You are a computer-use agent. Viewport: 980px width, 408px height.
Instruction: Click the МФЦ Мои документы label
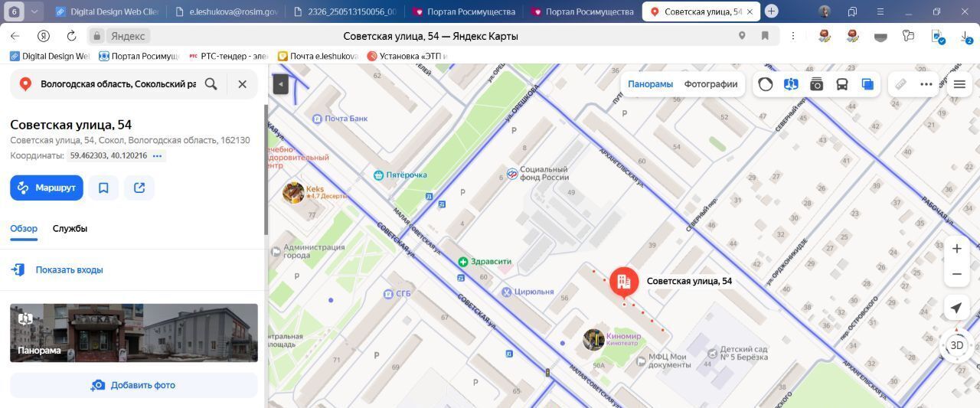pos(670,360)
